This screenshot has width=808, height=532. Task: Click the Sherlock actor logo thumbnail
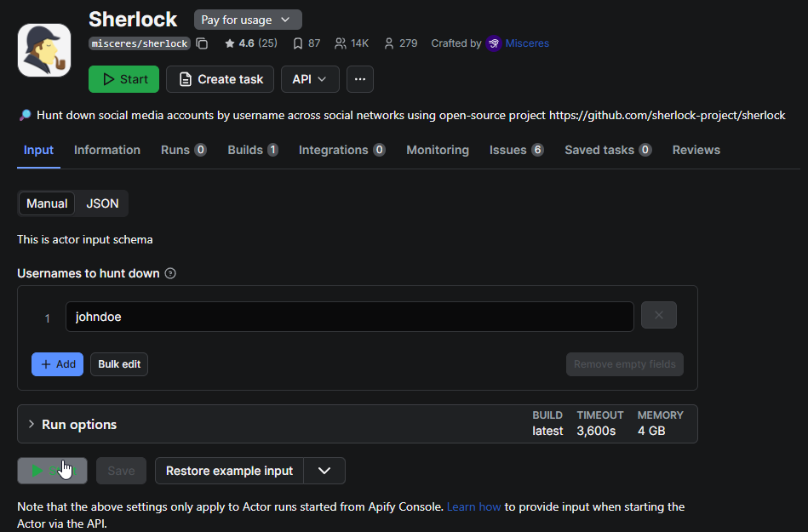[x=44, y=50]
